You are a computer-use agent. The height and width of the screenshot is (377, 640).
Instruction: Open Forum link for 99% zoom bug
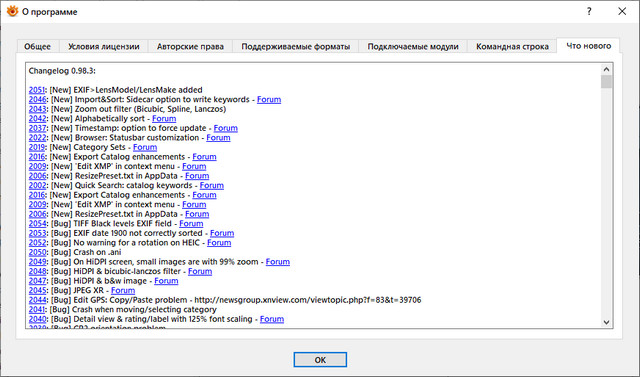(278, 262)
